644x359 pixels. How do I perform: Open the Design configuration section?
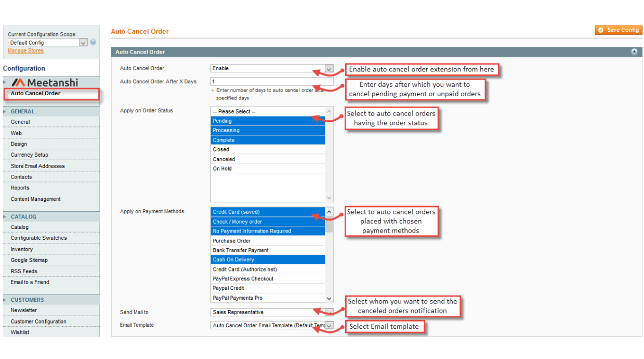19,144
